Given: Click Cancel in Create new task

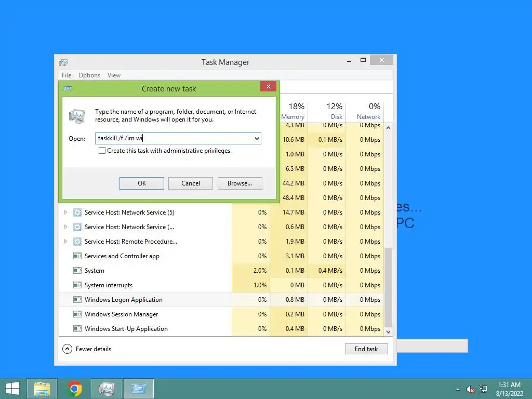Looking at the screenshot, I should click(191, 183).
